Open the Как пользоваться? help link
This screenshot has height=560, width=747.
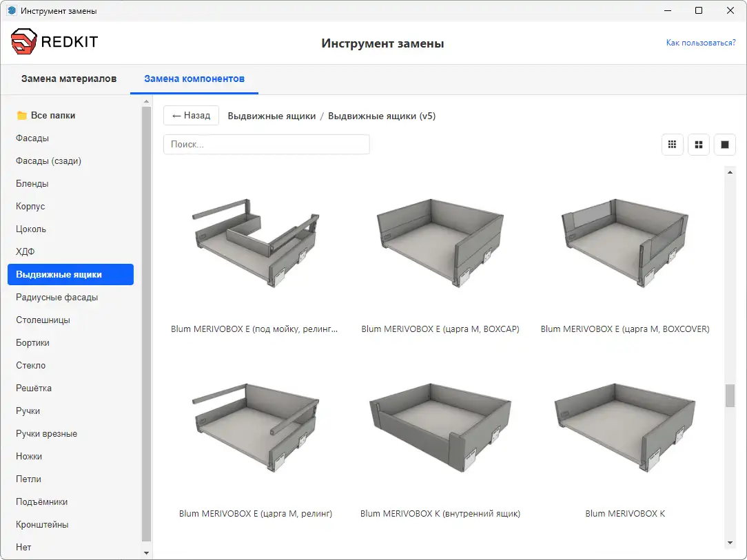[x=701, y=43]
